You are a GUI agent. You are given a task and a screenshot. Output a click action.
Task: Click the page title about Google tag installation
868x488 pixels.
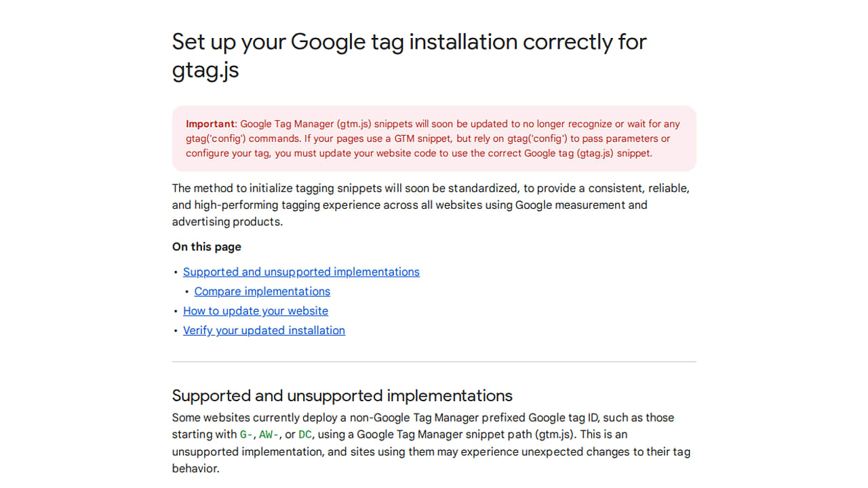pos(410,56)
